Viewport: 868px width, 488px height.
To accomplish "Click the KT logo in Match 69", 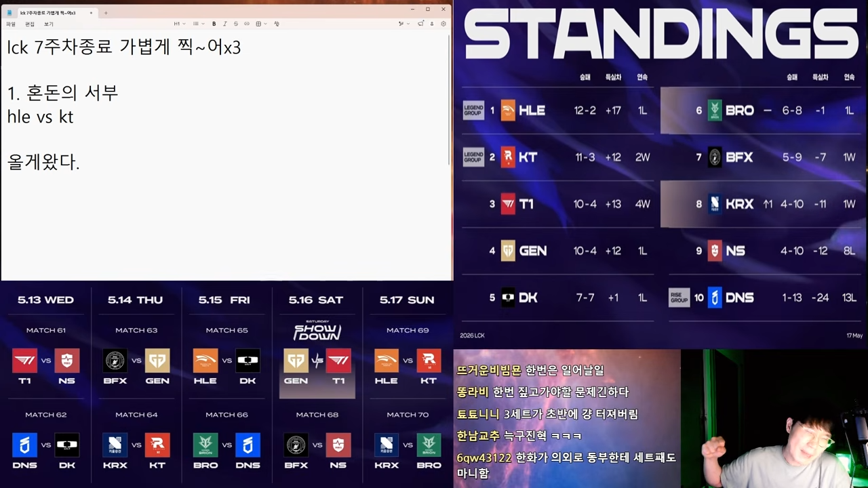I will point(429,361).
